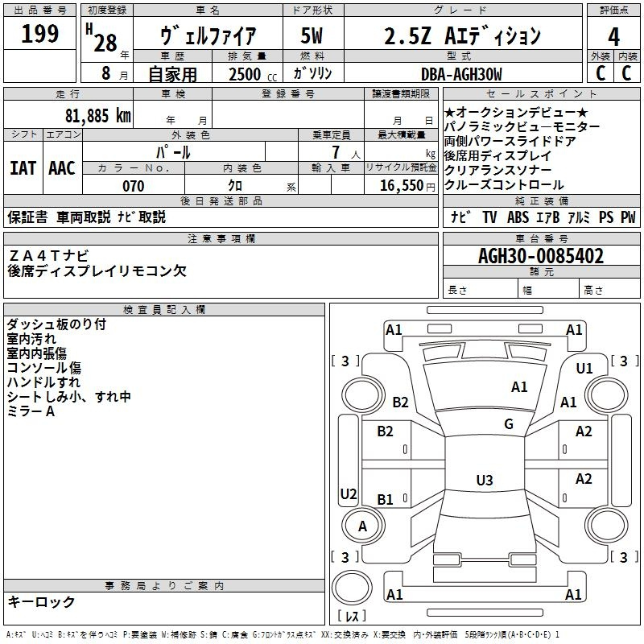Select the U1 damage mark on diagram
The image size is (644, 644).
tap(584, 368)
